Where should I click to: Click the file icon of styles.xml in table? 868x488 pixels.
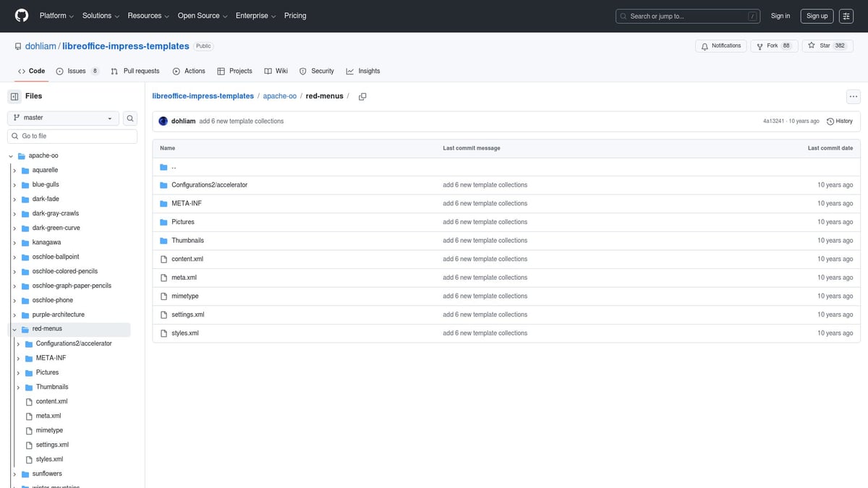tap(163, 333)
